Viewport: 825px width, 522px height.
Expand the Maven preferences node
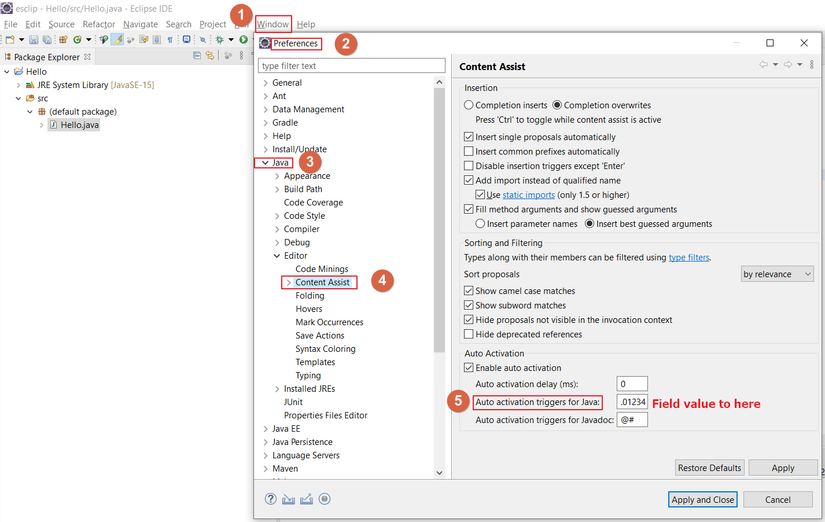point(265,469)
